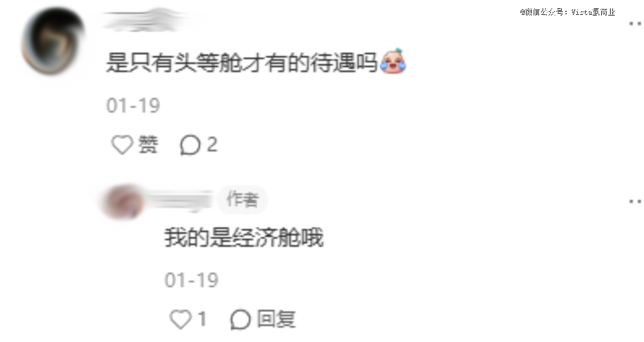Image resolution: width=644 pixels, height=342 pixels.
Task: Open more options for the first comment
Action: [636, 23]
